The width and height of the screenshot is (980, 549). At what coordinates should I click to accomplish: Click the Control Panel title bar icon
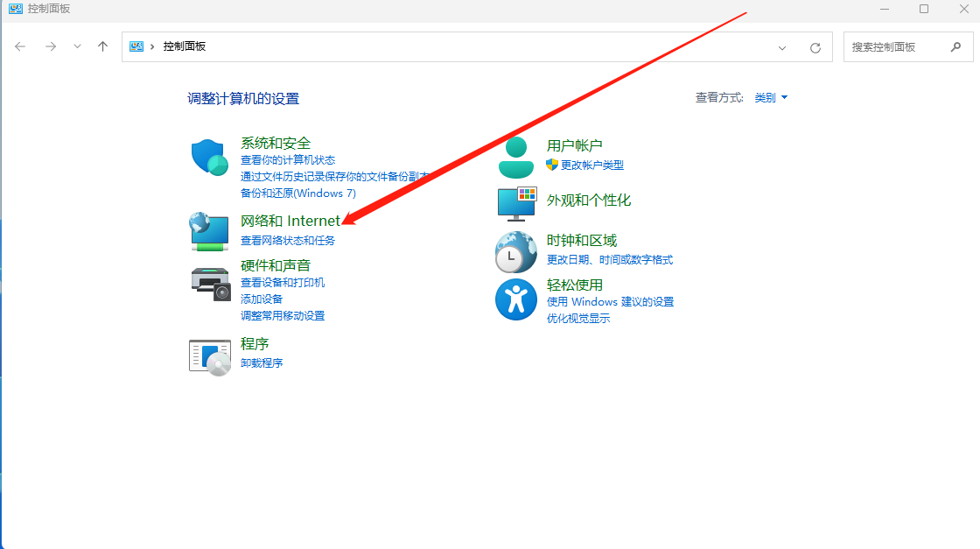pyautogui.click(x=16, y=9)
